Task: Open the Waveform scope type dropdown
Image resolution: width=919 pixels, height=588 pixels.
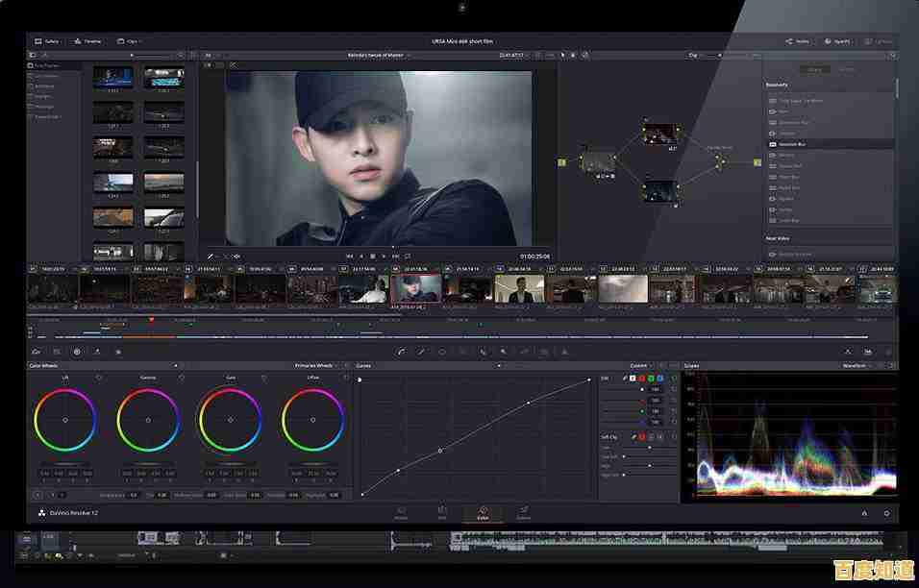Action: pyautogui.click(x=857, y=366)
